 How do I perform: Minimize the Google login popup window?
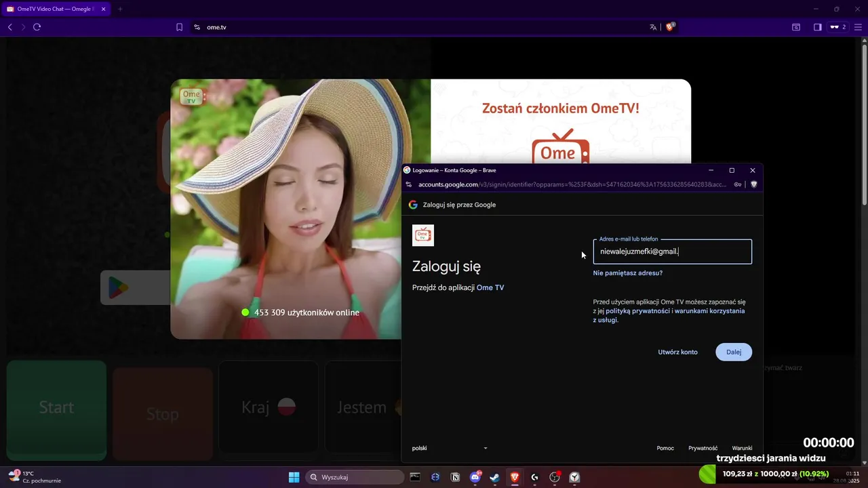tap(711, 170)
